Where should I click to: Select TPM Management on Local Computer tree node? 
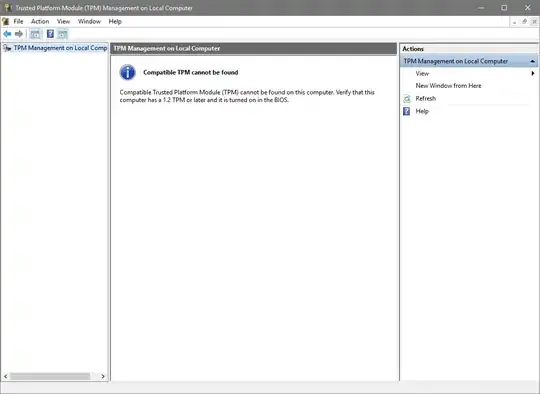pyautogui.click(x=60, y=48)
